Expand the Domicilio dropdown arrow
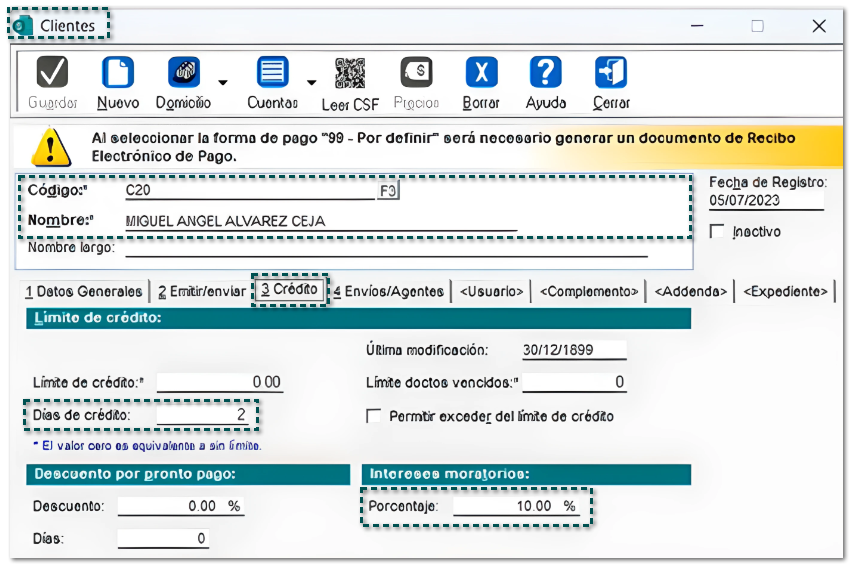The height and width of the screenshot is (567, 852). pyautogui.click(x=223, y=83)
